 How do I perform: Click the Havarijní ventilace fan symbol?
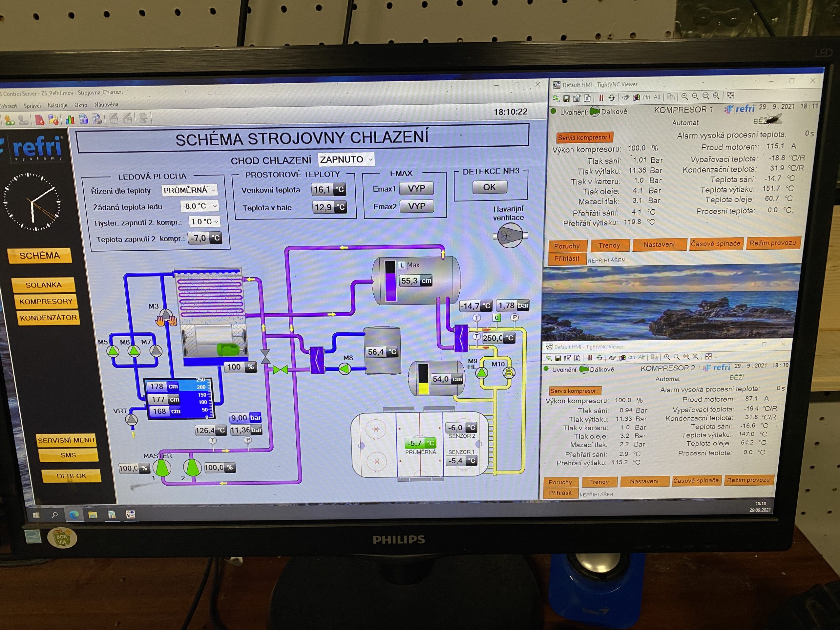(x=510, y=236)
